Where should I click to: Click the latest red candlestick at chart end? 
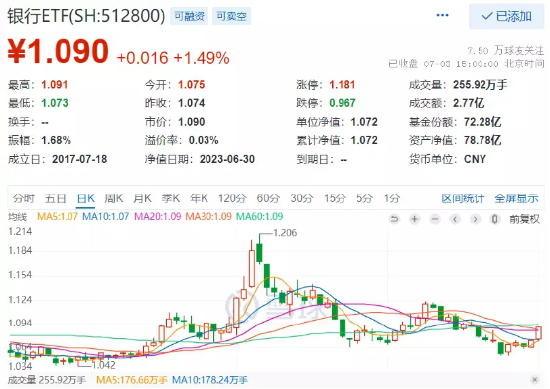pyautogui.click(x=538, y=333)
